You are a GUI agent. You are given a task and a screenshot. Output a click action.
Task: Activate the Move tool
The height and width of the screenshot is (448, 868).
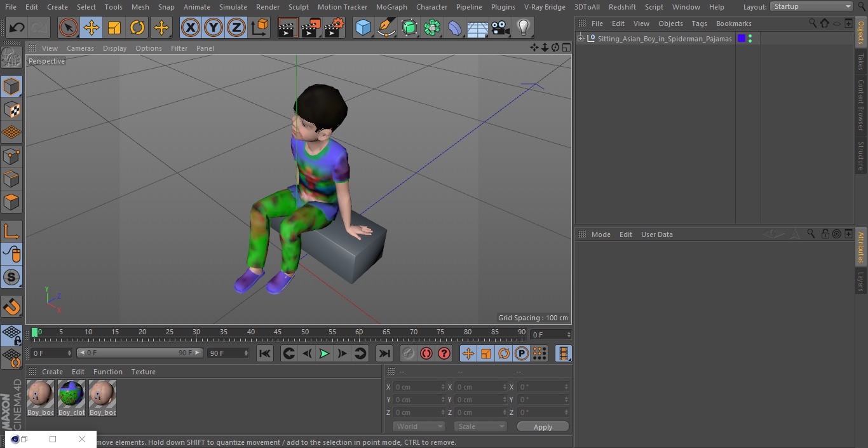92,27
